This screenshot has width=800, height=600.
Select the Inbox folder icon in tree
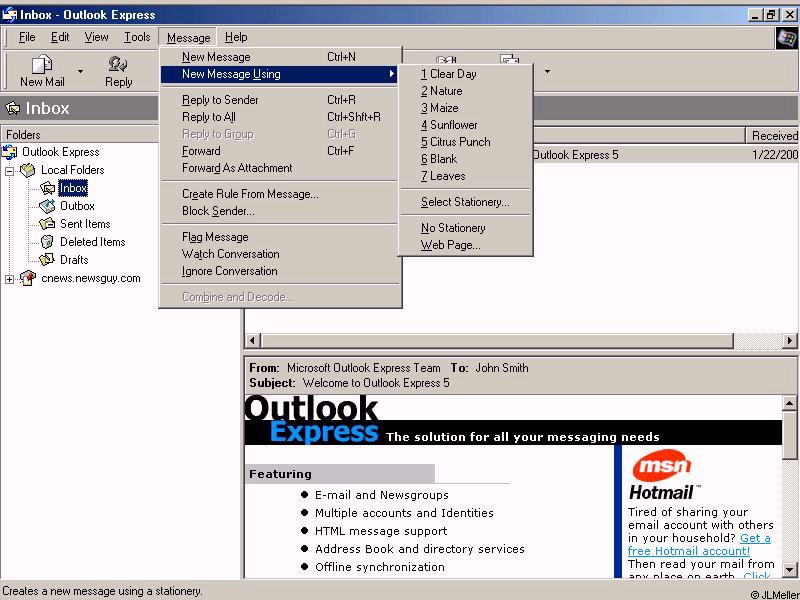pos(47,188)
